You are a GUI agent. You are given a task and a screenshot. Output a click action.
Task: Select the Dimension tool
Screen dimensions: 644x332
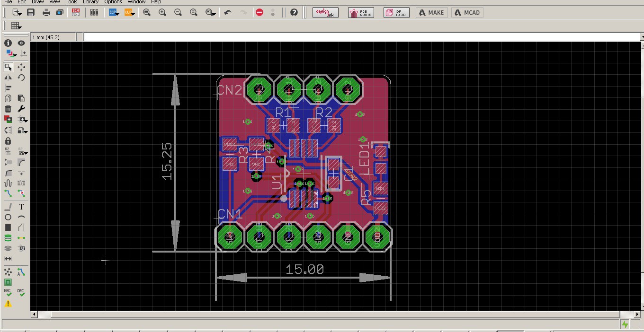coord(8,259)
